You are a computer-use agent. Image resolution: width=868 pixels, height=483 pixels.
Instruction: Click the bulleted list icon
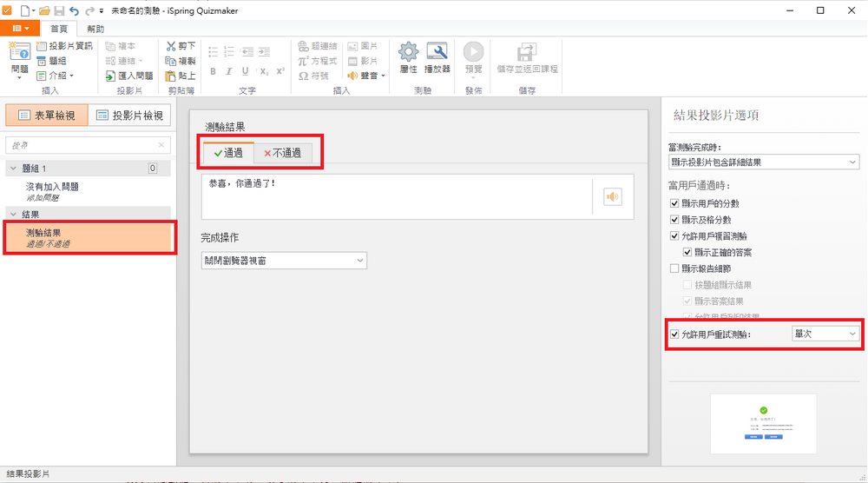pos(214,52)
